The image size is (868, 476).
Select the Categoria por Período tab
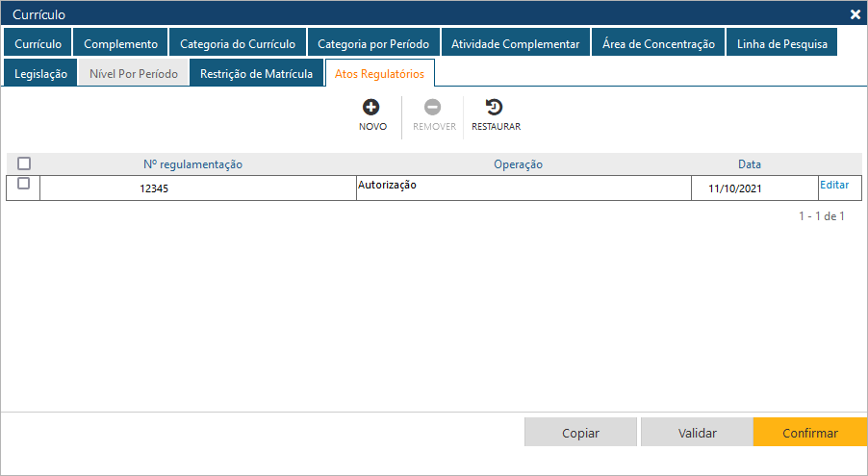point(373,44)
